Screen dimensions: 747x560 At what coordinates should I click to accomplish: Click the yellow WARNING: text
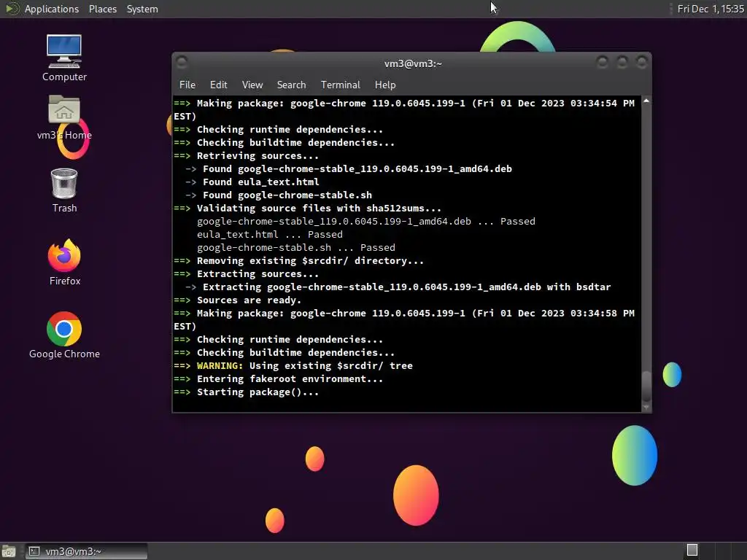click(220, 366)
